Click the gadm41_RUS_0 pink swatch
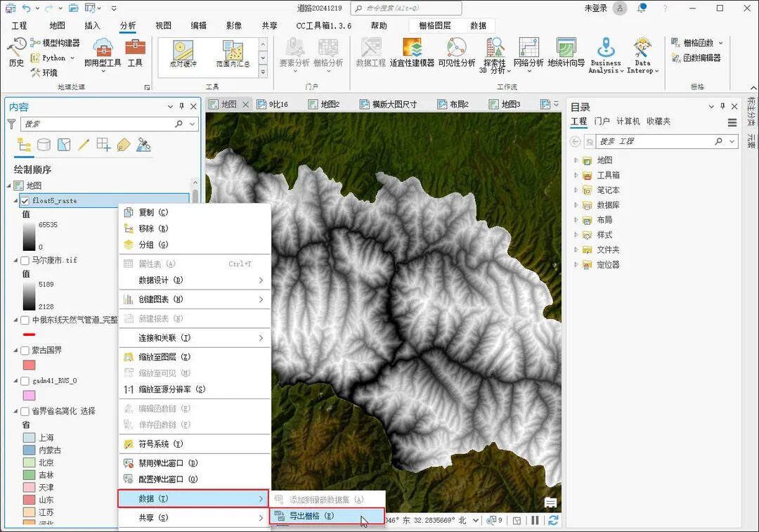Image resolution: width=759 pixels, height=532 pixels. pyautogui.click(x=29, y=396)
